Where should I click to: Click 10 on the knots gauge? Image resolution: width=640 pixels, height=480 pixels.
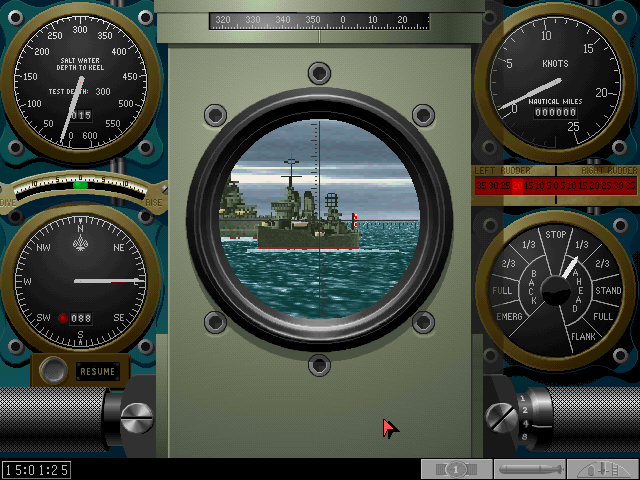point(546,36)
